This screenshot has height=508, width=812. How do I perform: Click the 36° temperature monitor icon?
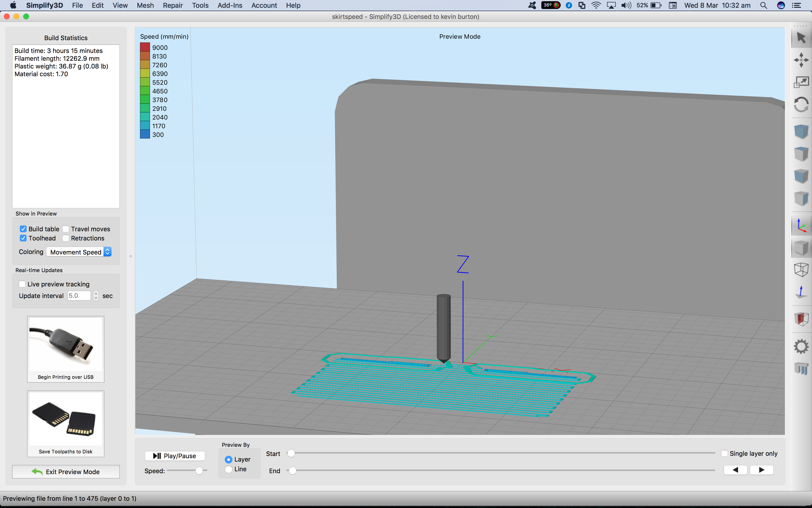click(551, 5)
